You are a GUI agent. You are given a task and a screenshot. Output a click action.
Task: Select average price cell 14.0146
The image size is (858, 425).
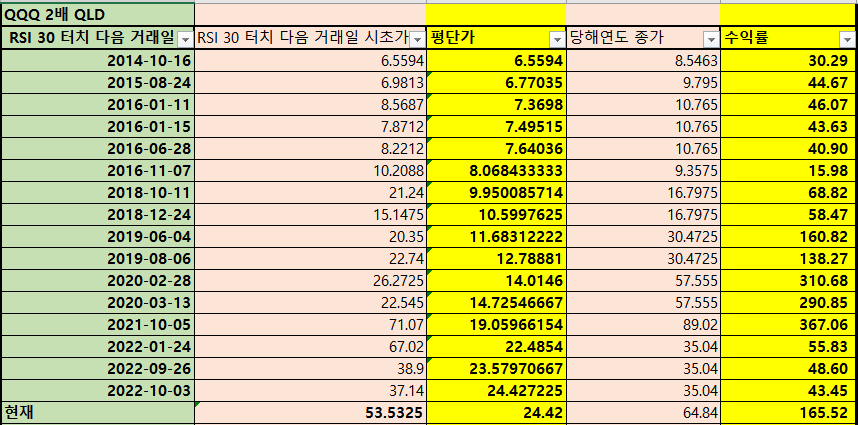click(x=496, y=281)
